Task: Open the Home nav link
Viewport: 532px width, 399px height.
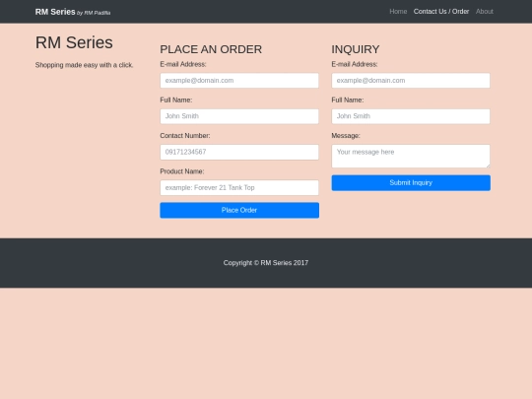Action: click(x=398, y=12)
